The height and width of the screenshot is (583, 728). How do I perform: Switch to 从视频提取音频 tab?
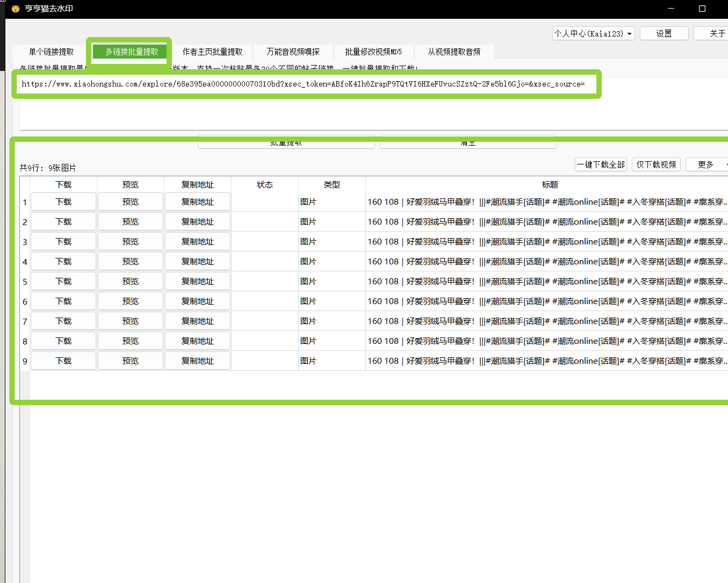pos(453,52)
